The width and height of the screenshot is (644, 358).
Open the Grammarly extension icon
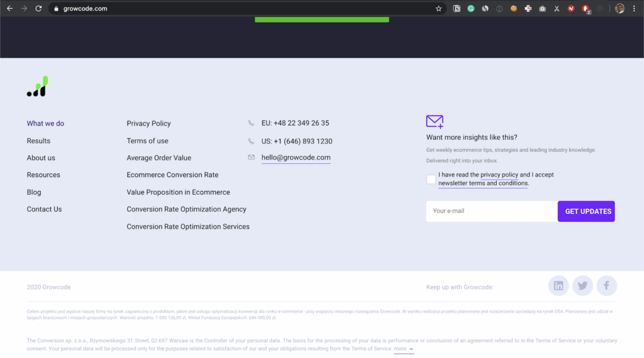coord(471,9)
